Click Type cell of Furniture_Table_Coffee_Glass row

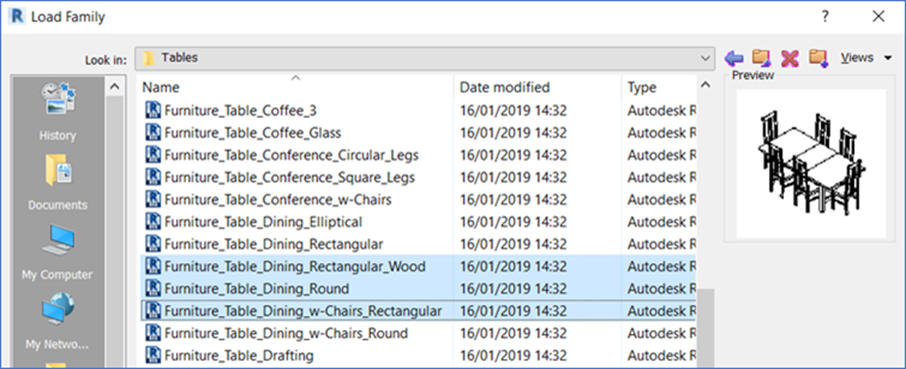(662, 133)
